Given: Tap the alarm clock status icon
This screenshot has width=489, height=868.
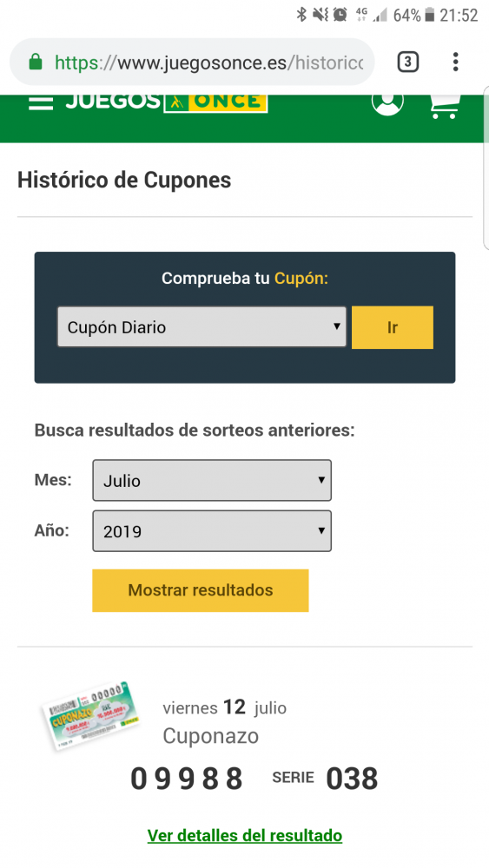Looking at the screenshot, I should 340,15.
